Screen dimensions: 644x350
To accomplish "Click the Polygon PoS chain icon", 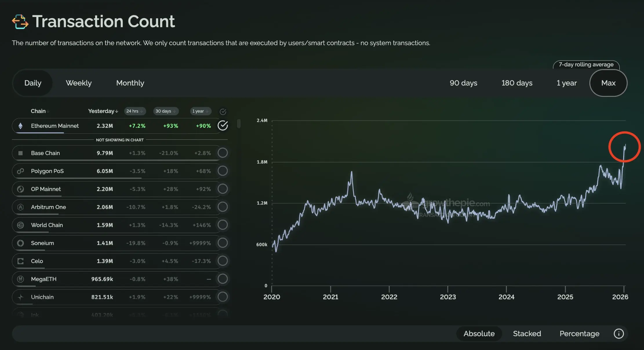I will click(21, 171).
